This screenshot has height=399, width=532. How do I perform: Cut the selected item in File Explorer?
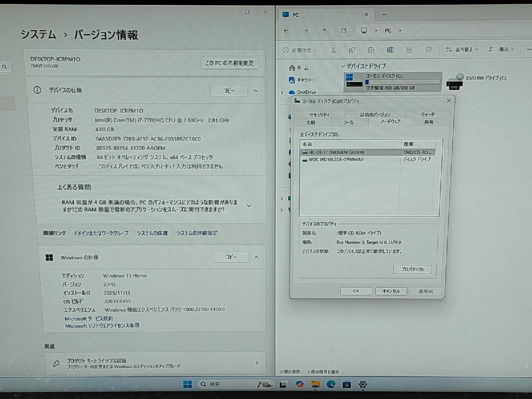(333, 50)
